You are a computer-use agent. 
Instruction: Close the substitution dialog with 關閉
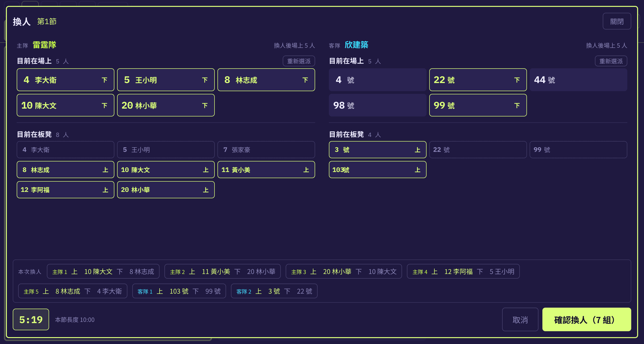coord(617,21)
